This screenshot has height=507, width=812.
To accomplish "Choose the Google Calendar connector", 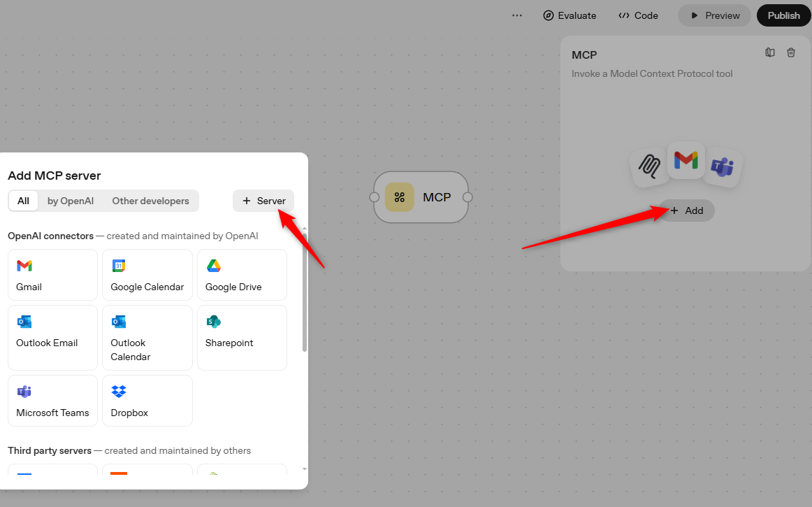I will pyautogui.click(x=147, y=275).
